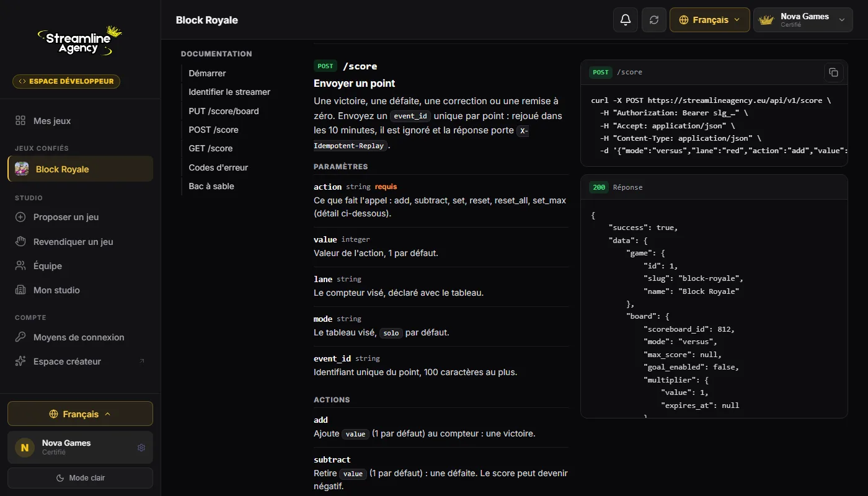The width and height of the screenshot is (868, 496).
Task: Open the sidebar Français language selector
Action: point(80,414)
